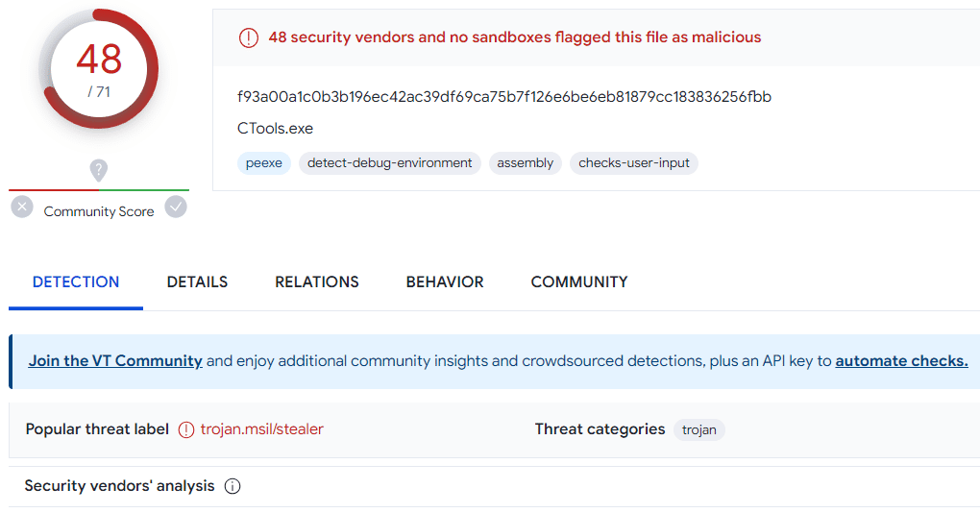Open the RELATIONS tab
The image size is (980, 513).
click(x=317, y=281)
